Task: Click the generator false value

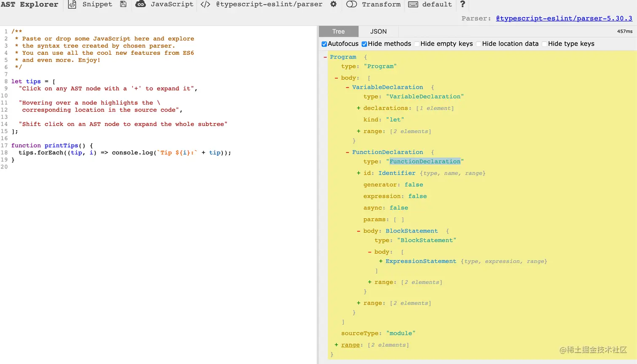Action: pyautogui.click(x=414, y=185)
